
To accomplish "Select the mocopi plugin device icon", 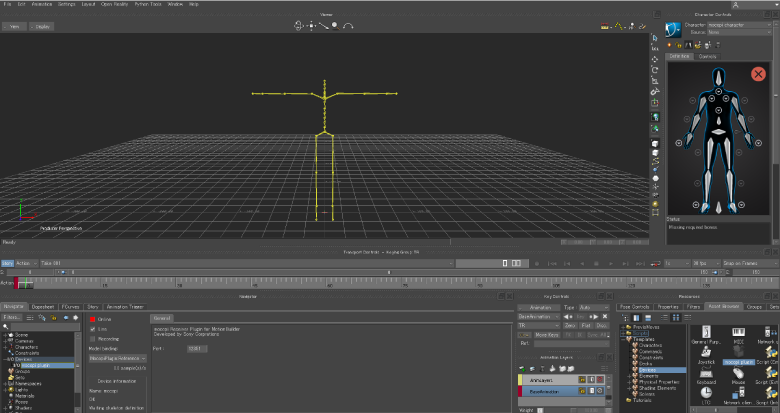I will coord(738,350).
